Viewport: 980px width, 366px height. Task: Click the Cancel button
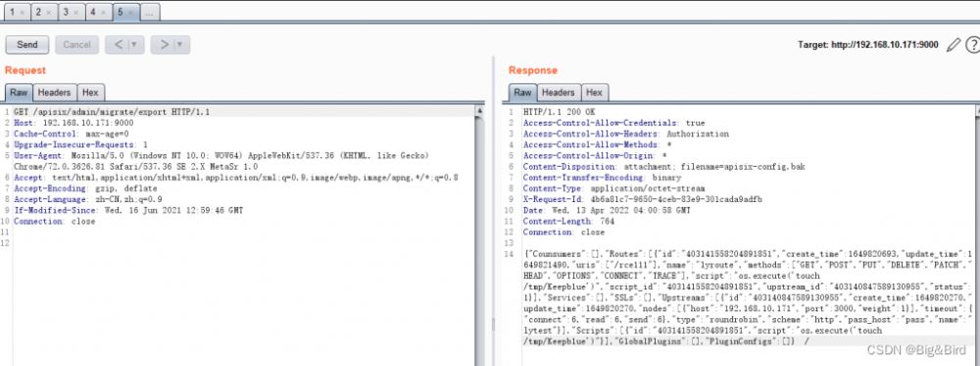tap(76, 44)
